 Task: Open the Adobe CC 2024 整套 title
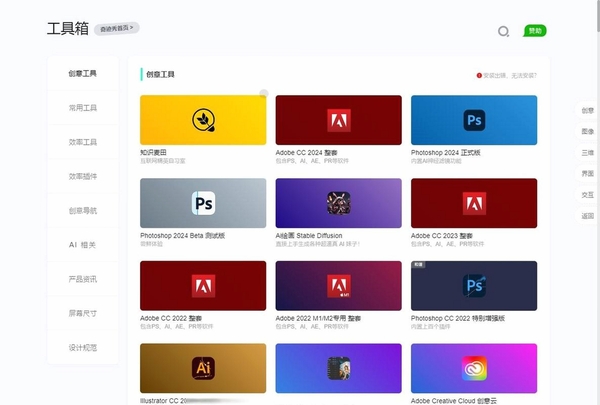307,153
